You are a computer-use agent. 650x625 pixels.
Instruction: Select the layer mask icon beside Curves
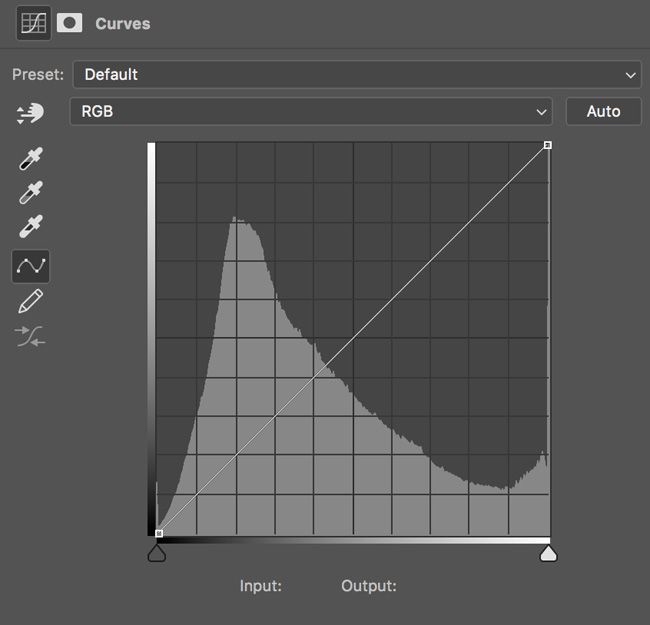click(x=69, y=23)
